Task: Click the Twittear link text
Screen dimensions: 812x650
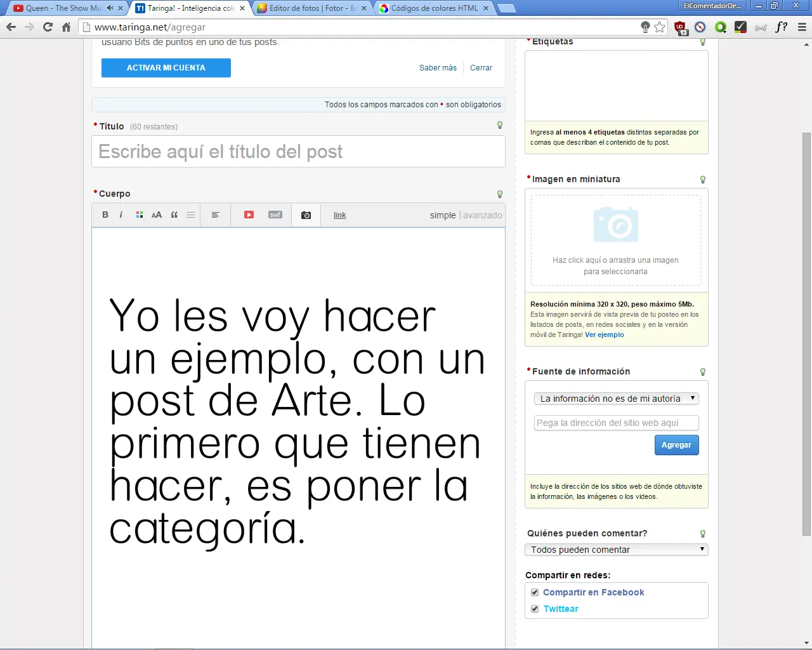Action: 561,609
